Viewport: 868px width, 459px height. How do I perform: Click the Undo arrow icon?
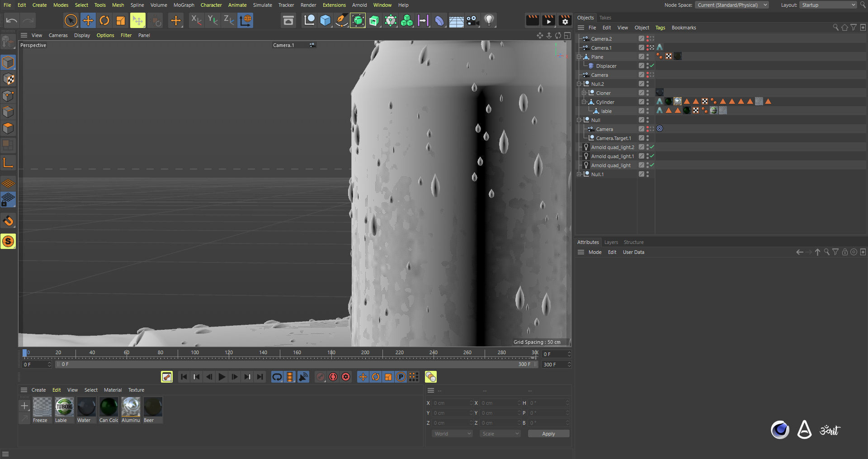tap(12, 20)
